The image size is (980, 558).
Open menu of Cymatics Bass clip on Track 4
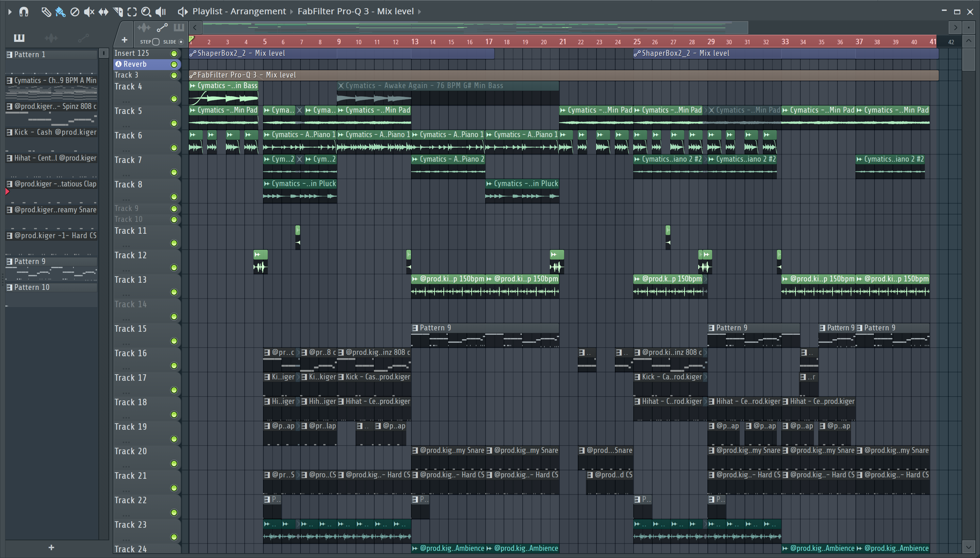[x=193, y=86]
